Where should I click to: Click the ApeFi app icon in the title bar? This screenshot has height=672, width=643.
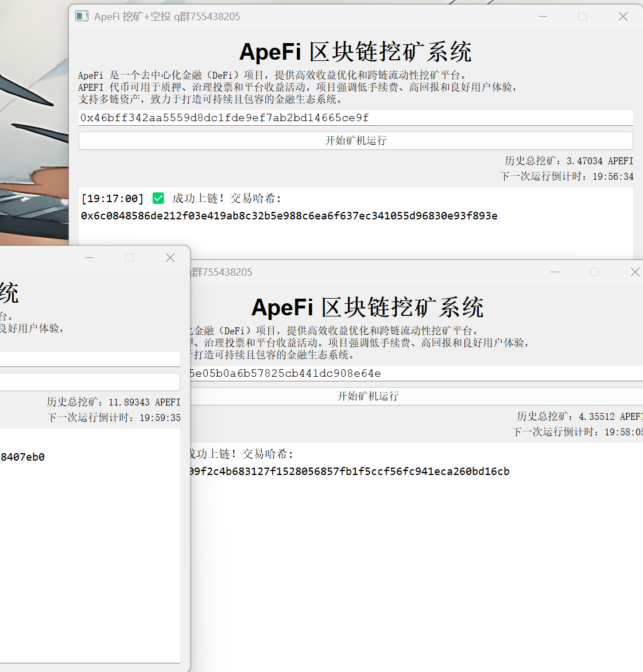click(82, 16)
